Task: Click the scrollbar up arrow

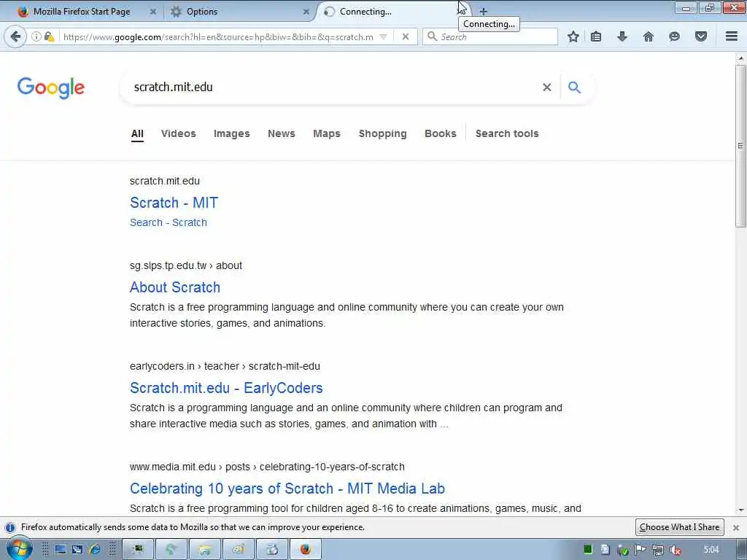Action: click(x=740, y=58)
